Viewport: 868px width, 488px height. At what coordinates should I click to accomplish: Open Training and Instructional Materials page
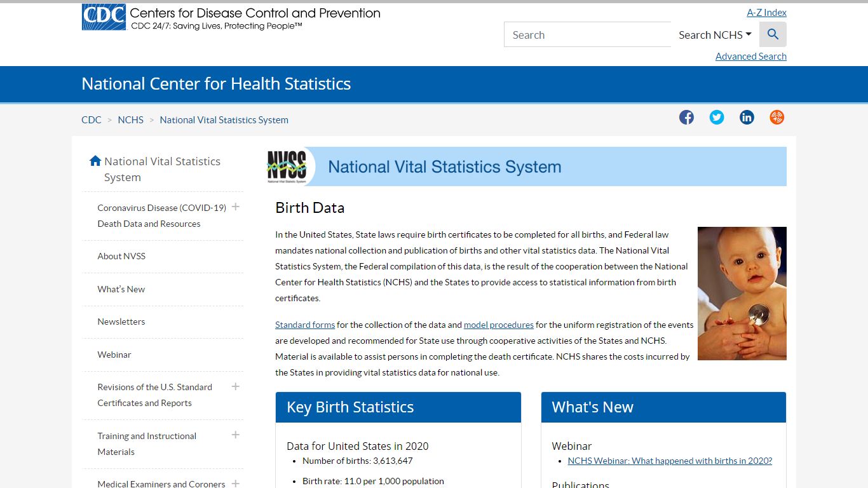pyautogui.click(x=147, y=444)
